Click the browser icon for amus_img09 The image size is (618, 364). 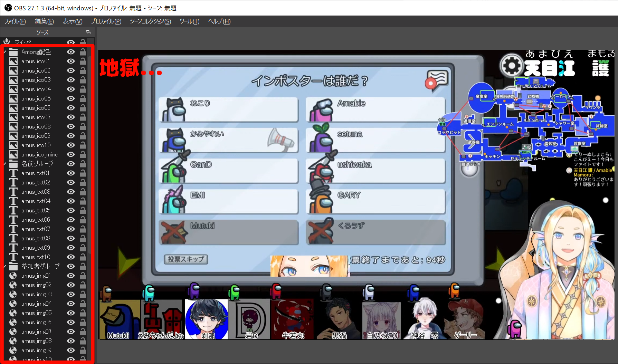pos(13,350)
